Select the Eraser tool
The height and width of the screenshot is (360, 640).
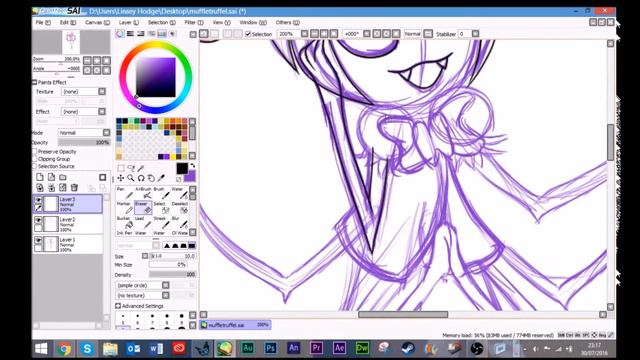(143, 208)
